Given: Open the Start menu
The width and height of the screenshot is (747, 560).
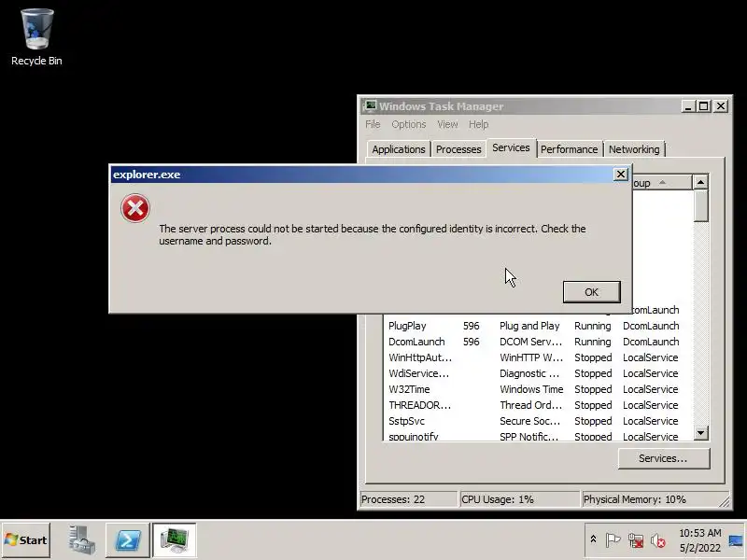Looking at the screenshot, I should pos(26,540).
